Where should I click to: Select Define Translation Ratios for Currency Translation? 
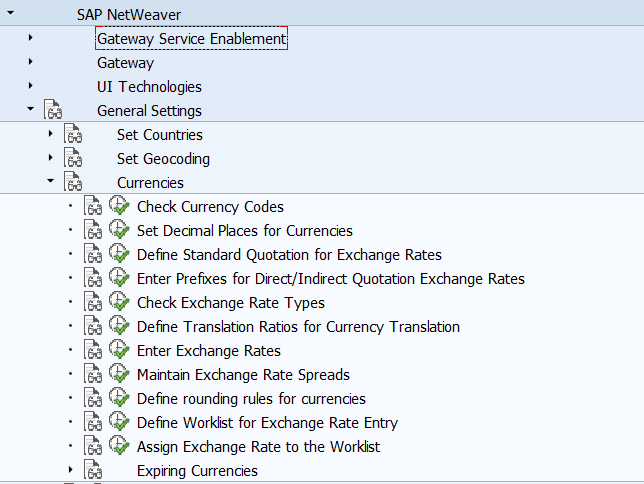pyautogui.click(x=298, y=327)
